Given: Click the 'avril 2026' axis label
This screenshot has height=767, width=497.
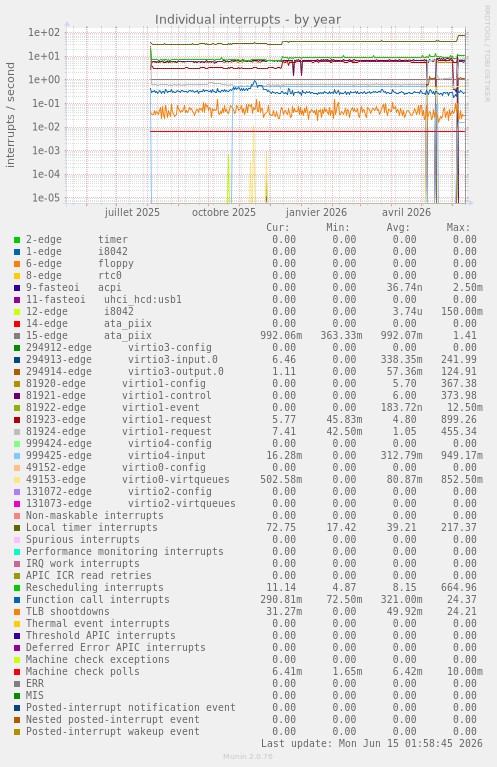Looking at the screenshot, I should tap(407, 212).
